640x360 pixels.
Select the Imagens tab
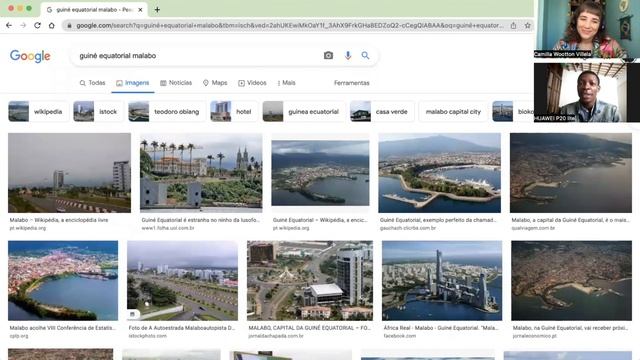pos(133,83)
